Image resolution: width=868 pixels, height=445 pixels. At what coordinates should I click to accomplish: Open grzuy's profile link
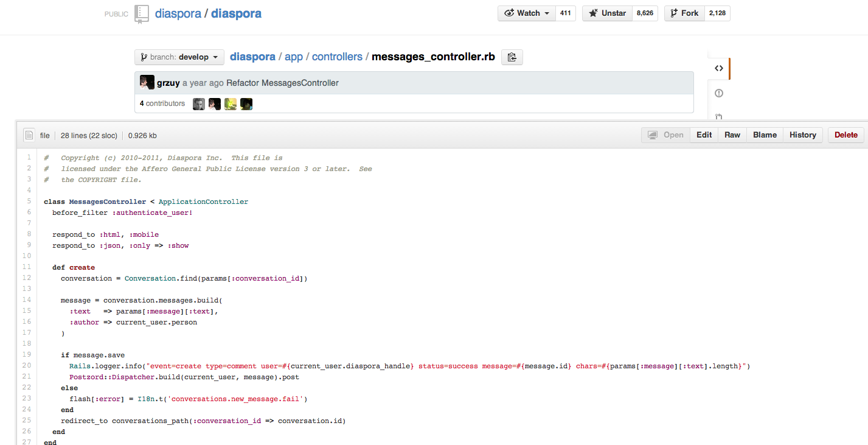(x=168, y=83)
